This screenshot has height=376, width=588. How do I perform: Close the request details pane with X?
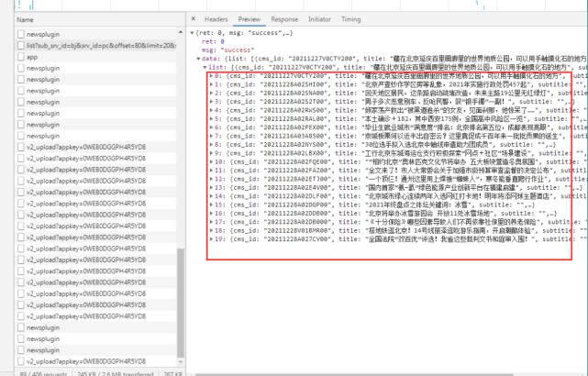[x=194, y=18]
